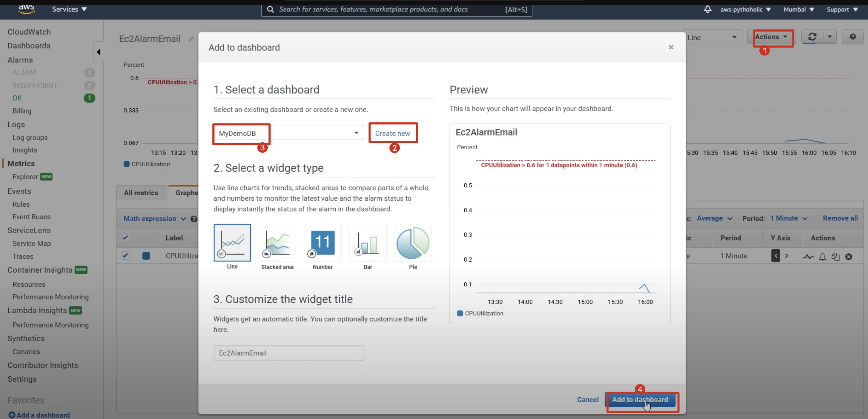Expand the Math expression dropdown
The width and height of the screenshot is (868, 419).
click(155, 219)
